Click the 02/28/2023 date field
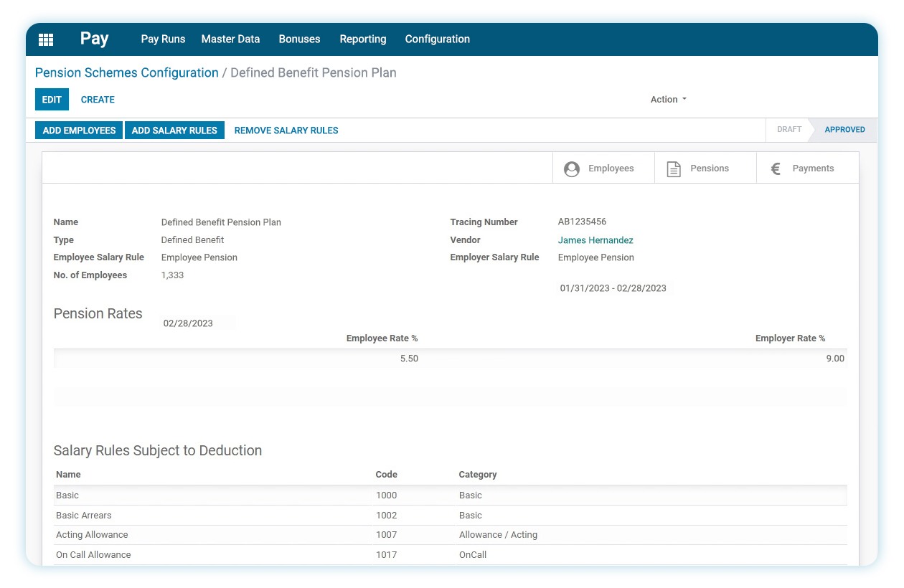 [188, 323]
